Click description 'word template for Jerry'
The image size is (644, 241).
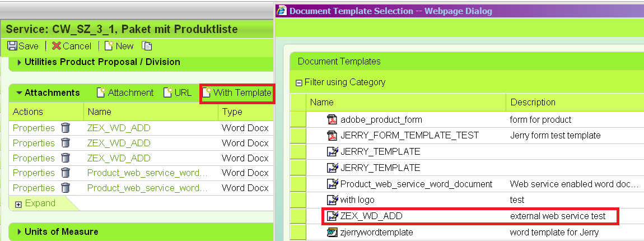point(554,232)
